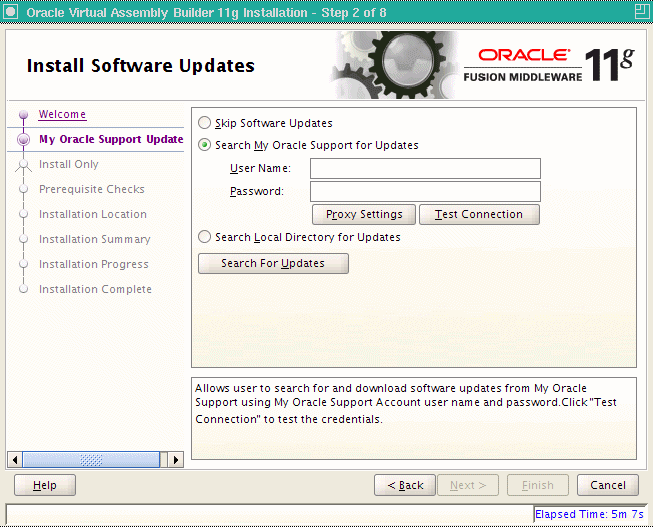Click the Install Only branch step icon
653x527 pixels.
click(23, 165)
